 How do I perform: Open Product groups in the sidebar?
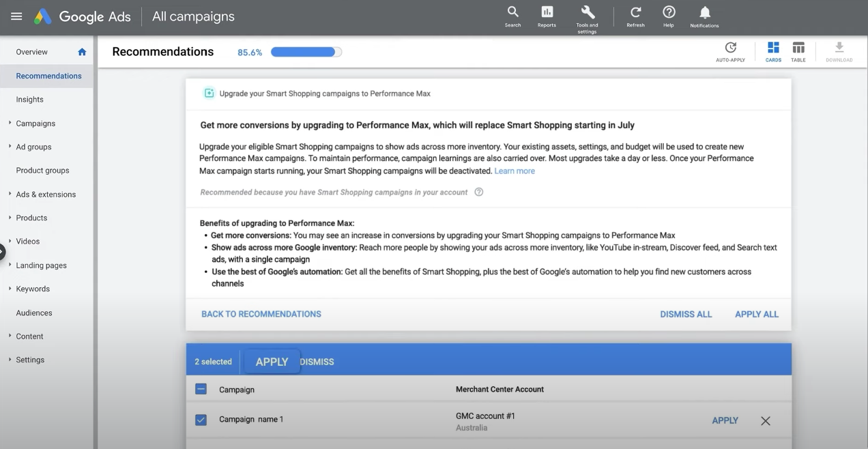click(43, 171)
